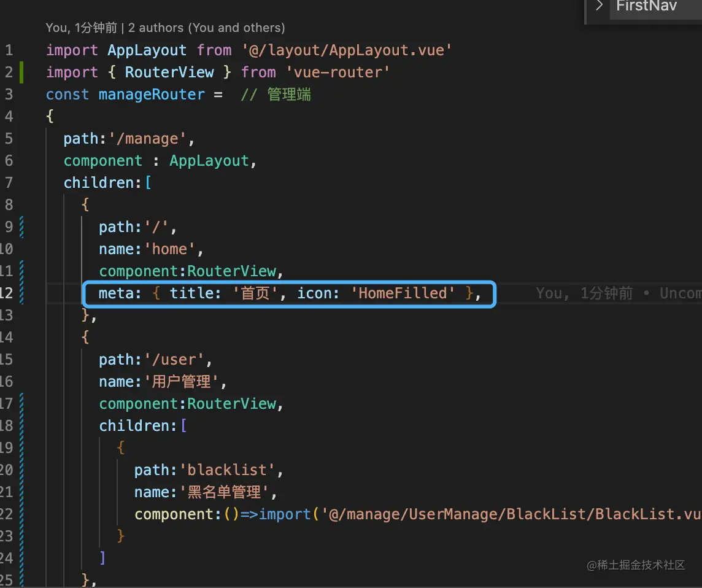The height and width of the screenshot is (588, 702).
Task: Click 'AppLayout' on the component line
Action: pos(209,161)
